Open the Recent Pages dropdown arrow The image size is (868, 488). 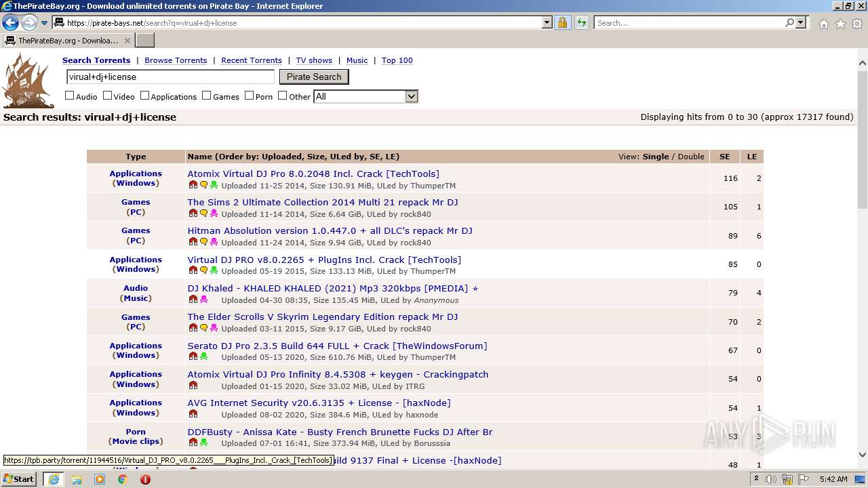click(45, 23)
